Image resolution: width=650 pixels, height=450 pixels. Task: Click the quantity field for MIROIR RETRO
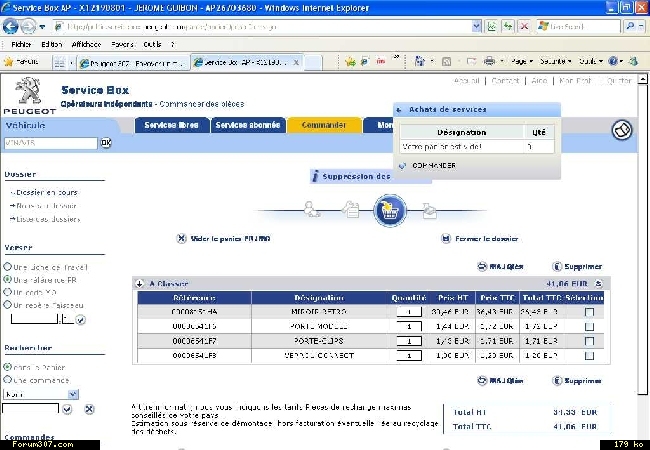point(409,312)
